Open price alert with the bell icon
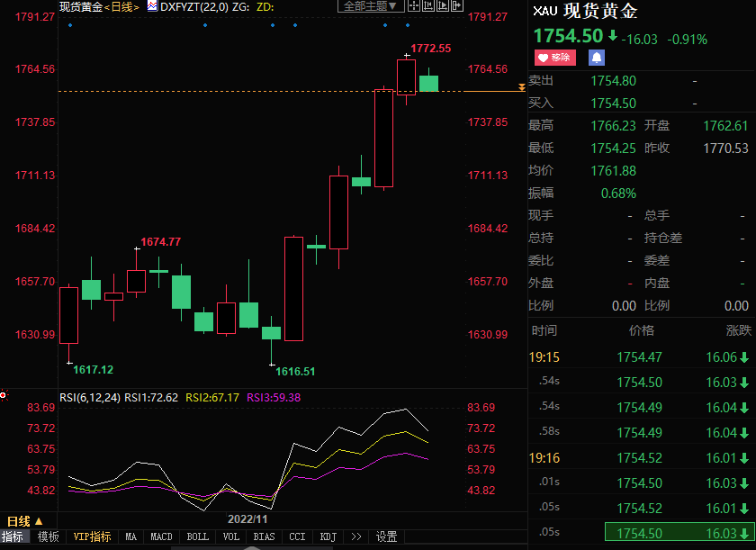This screenshot has width=756, height=550. pos(596,58)
